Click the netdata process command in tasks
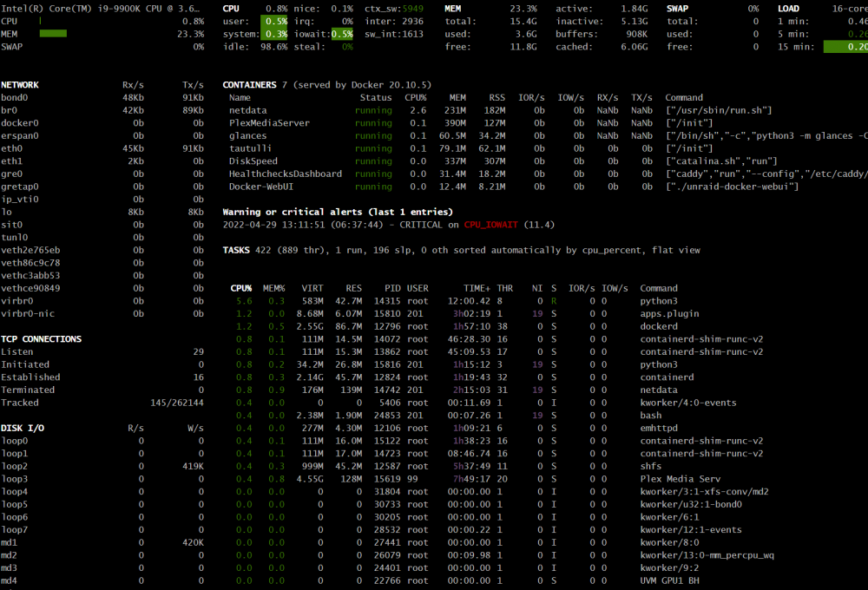Screen dimensions: 868x590 click(659, 390)
